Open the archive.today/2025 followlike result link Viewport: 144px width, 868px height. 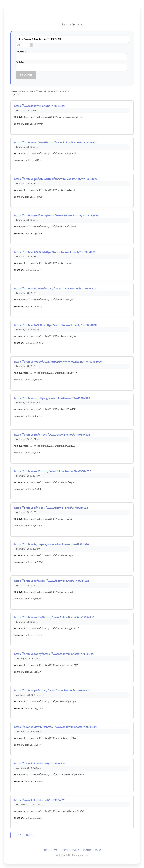58,362
